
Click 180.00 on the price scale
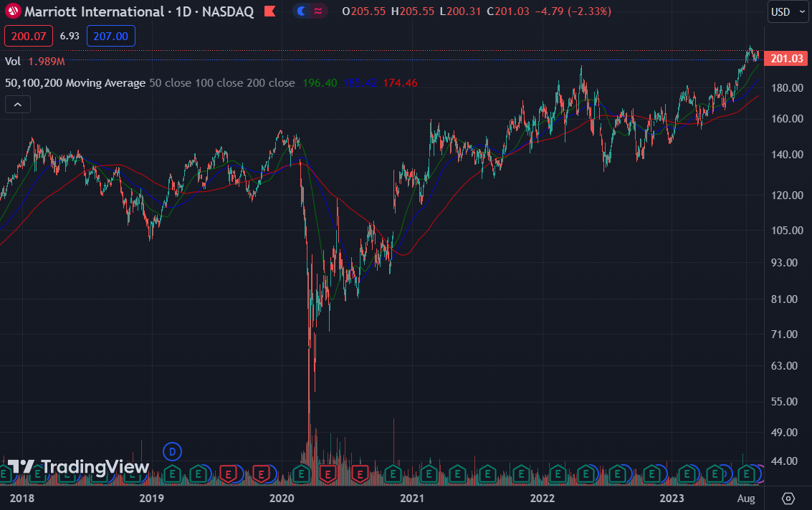[x=787, y=88]
